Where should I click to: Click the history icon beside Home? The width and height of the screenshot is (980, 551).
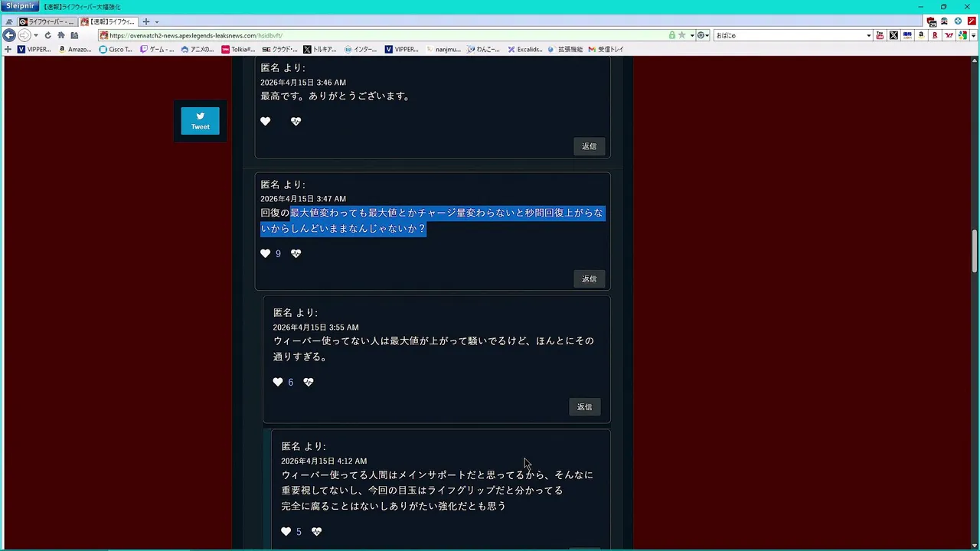[74, 35]
